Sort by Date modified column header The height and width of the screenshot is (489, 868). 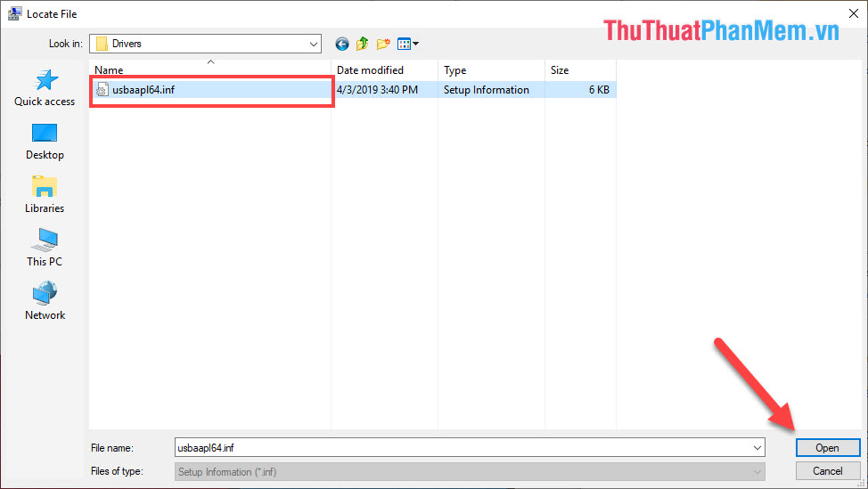pyautogui.click(x=370, y=70)
